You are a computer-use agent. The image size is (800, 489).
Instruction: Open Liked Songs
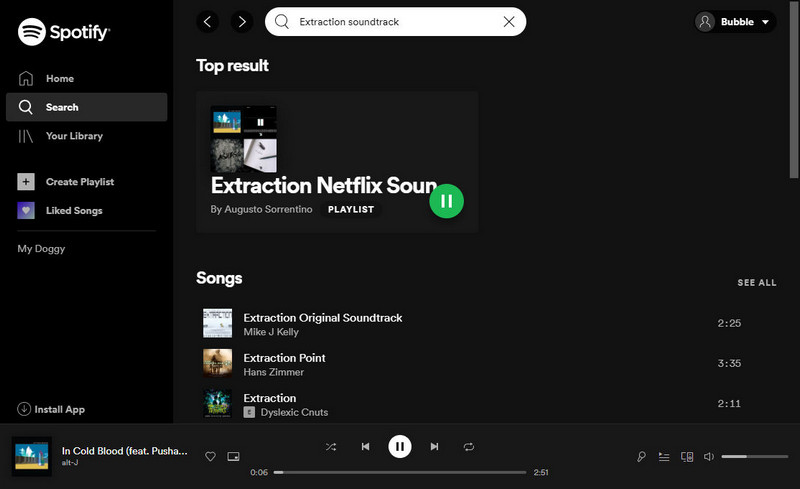[x=60, y=210]
